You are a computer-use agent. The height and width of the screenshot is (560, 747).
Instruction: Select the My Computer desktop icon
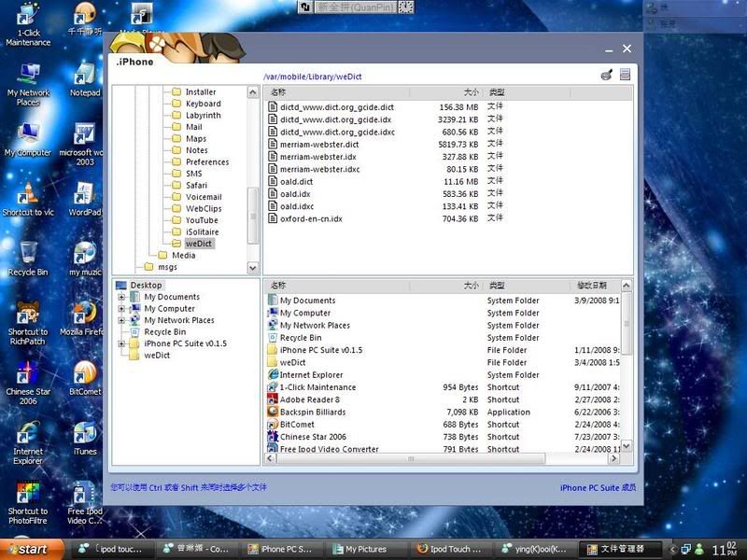[x=28, y=139]
